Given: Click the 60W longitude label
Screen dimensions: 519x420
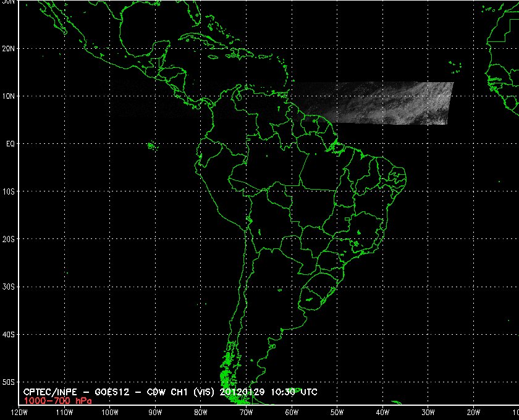Looking at the screenshot, I should click(x=292, y=413).
